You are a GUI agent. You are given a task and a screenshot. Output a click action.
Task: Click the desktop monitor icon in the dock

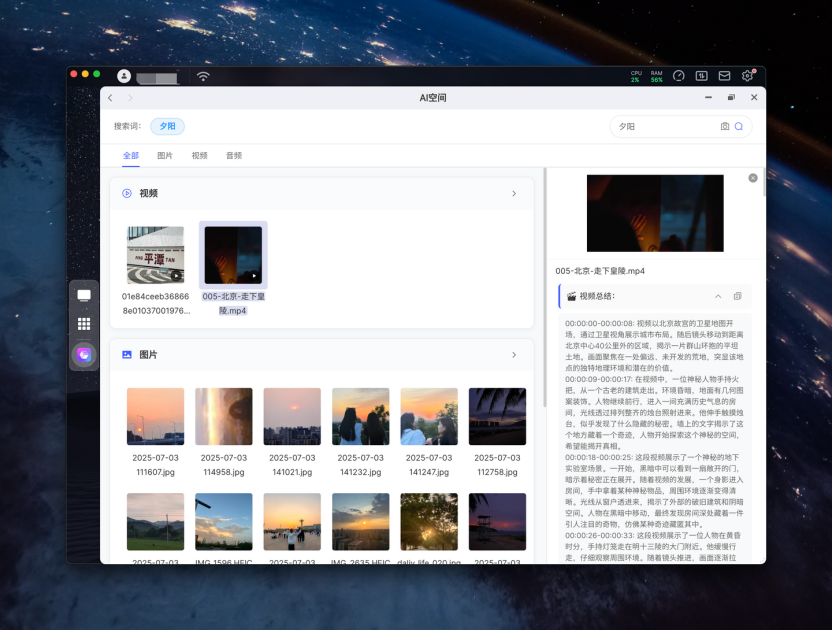click(84, 295)
